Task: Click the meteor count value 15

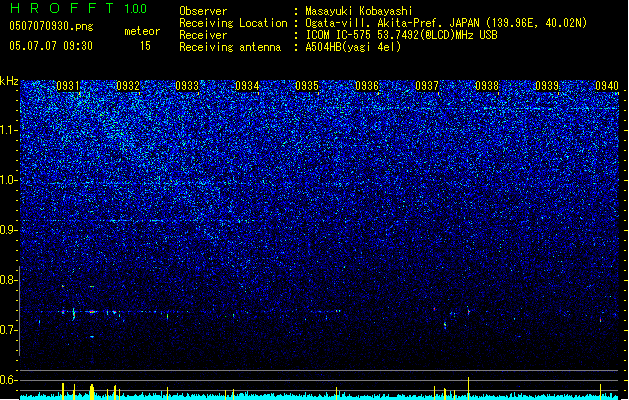Action: point(145,46)
